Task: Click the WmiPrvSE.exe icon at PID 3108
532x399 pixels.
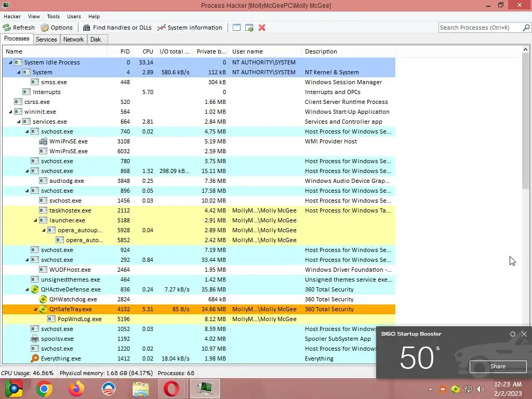Action: tap(43, 141)
